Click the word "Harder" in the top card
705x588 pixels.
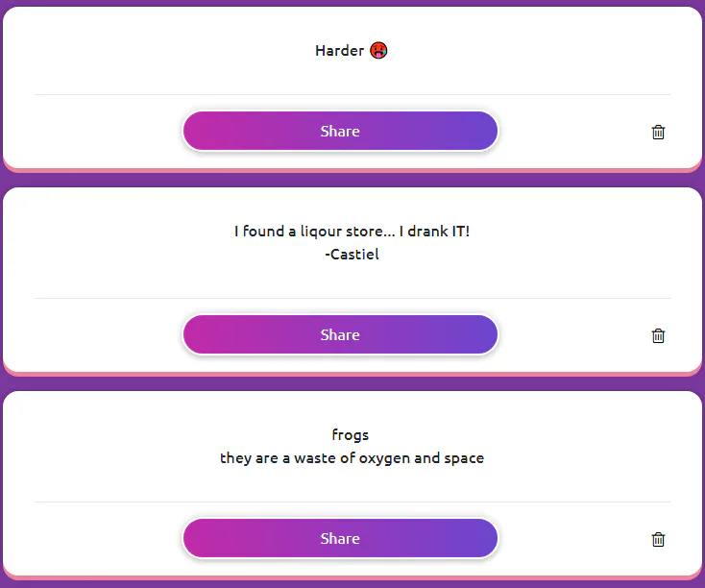(339, 51)
